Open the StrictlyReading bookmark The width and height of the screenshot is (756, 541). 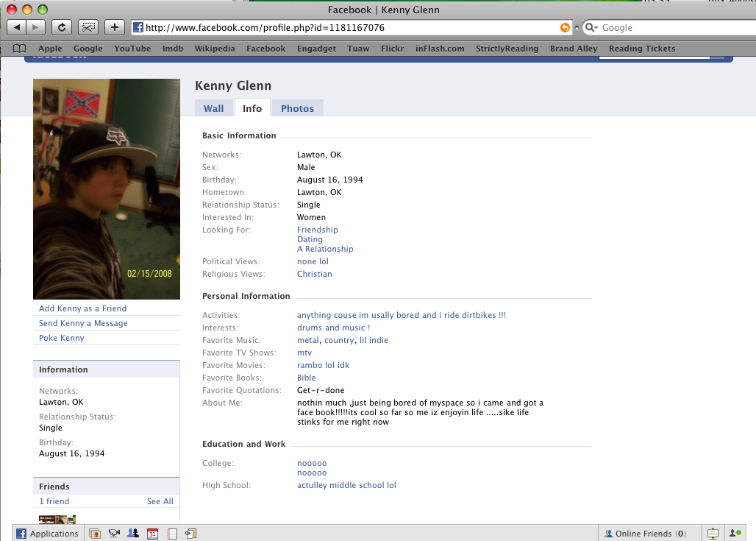point(507,49)
